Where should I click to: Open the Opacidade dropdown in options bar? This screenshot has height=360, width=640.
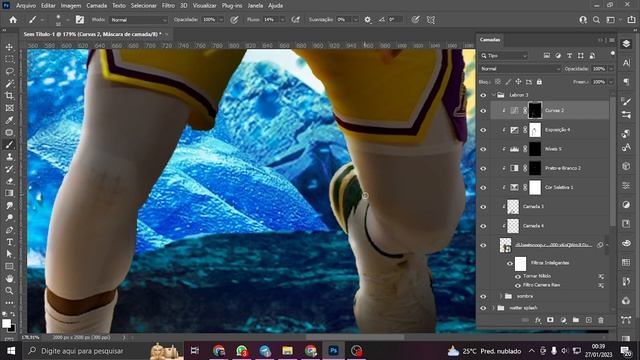(x=221, y=20)
